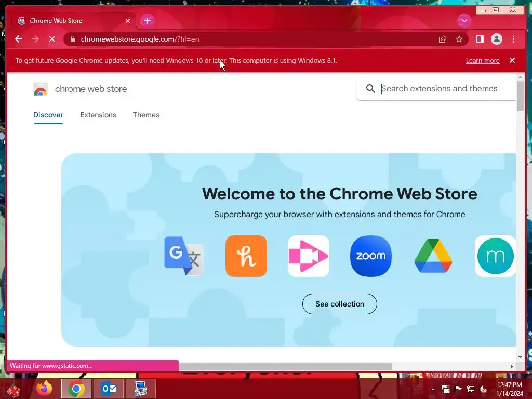Screen dimensions: 532x399
Task: Click the Start button ornament icon
Action: tap(13, 389)
